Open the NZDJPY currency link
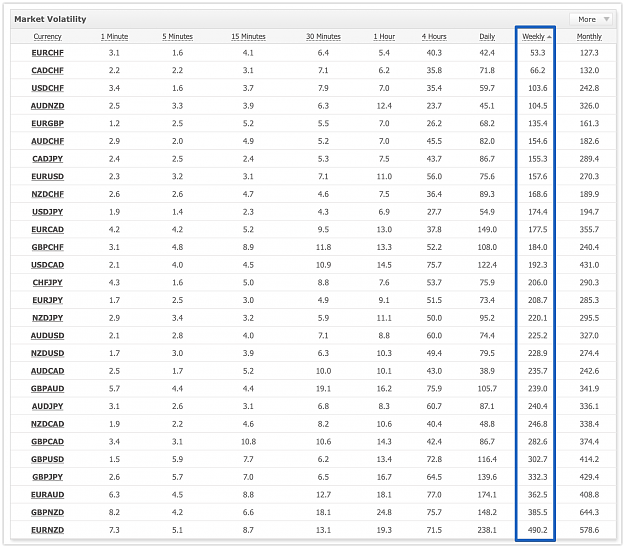Viewport: 625px width, 548px height. point(47,318)
